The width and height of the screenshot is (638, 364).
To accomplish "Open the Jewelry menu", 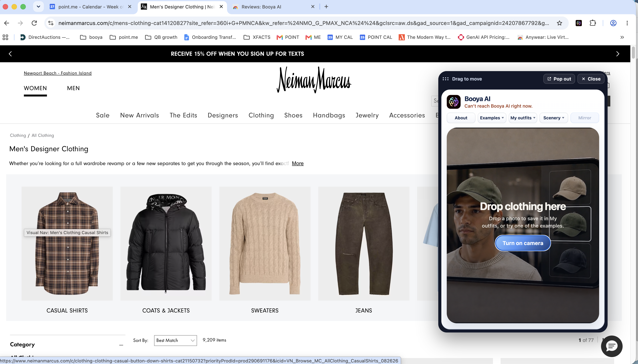I will pyautogui.click(x=367, y=115).
